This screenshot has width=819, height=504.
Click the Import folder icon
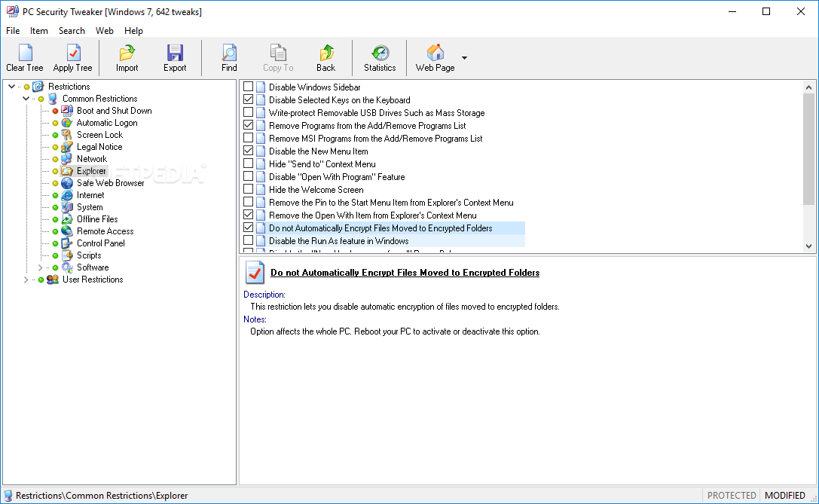click(x=127, y=53)
